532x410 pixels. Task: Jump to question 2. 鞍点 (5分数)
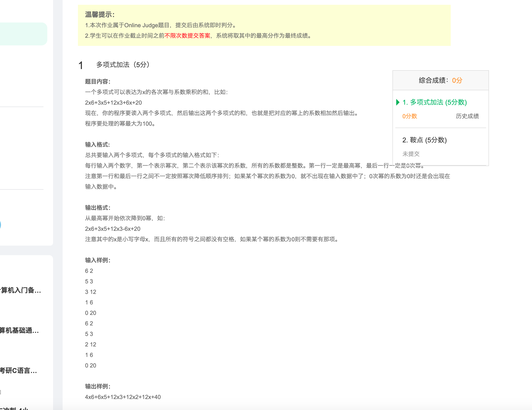424,140
